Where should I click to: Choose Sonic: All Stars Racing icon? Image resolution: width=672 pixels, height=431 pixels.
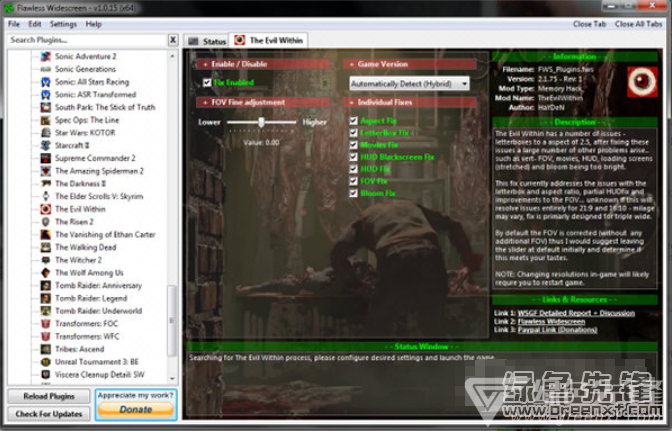click(46, 82)
